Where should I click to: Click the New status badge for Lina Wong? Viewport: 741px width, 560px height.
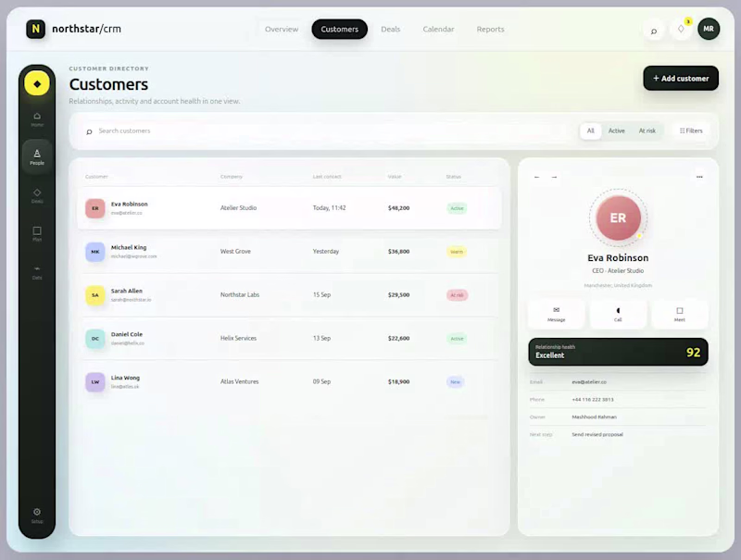455,382
